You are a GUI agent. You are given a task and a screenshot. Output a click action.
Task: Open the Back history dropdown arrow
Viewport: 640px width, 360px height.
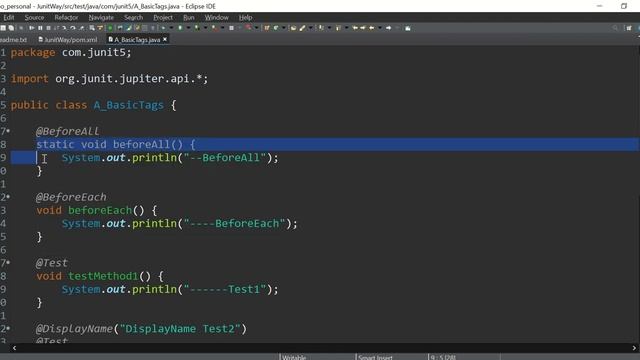coord(380,28)
